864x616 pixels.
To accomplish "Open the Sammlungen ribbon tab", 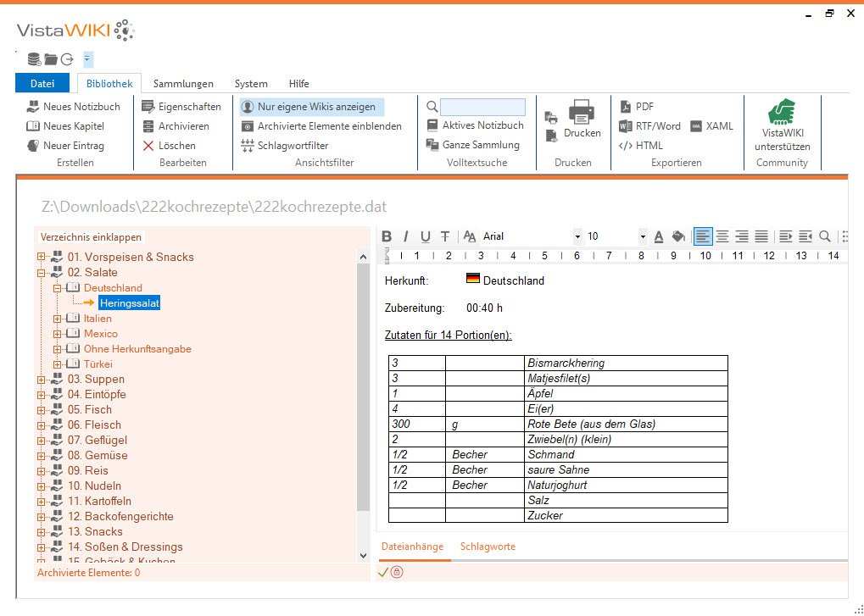I will pyautogui.click(x=183, y=84).
